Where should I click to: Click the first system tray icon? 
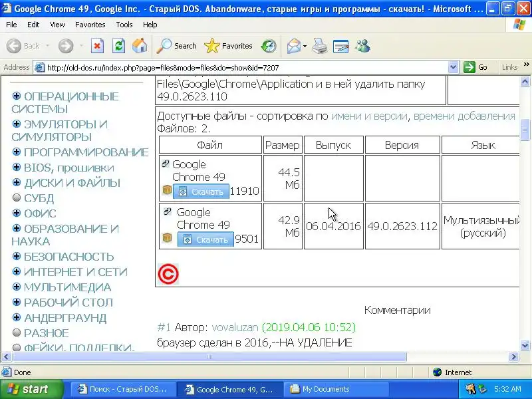[x=470, y=389]
